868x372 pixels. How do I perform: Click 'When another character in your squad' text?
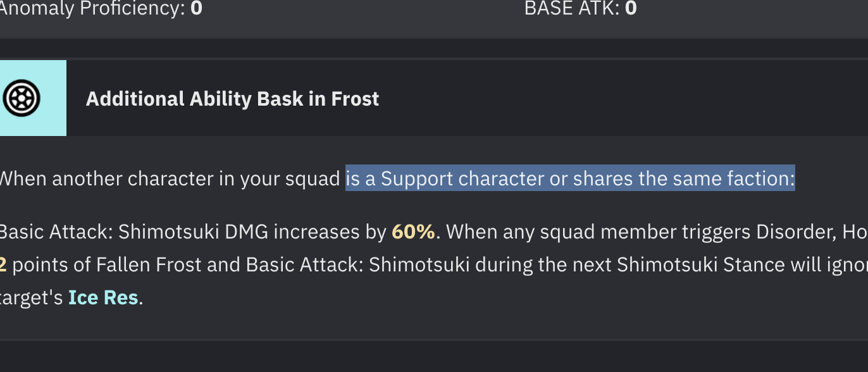(170, 179)
